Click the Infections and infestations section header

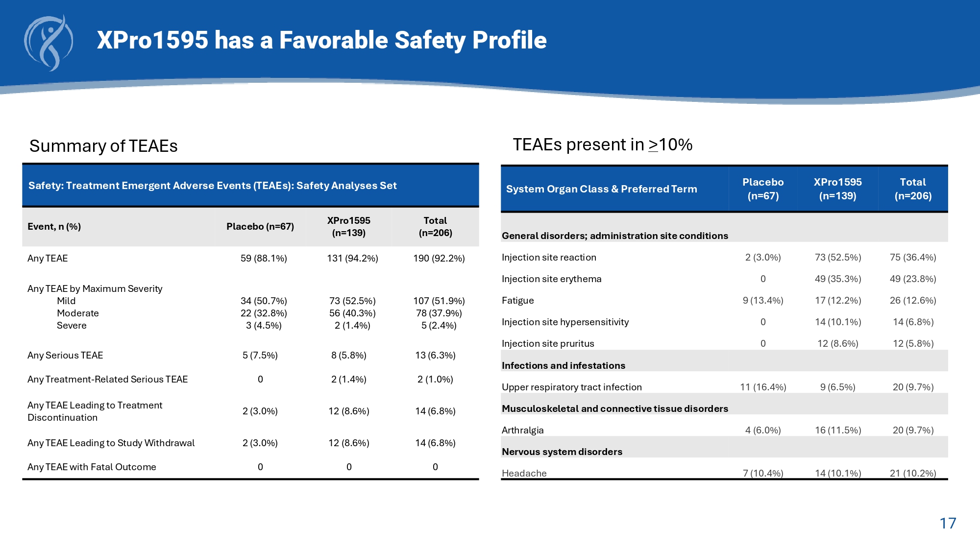pos(563,365)
